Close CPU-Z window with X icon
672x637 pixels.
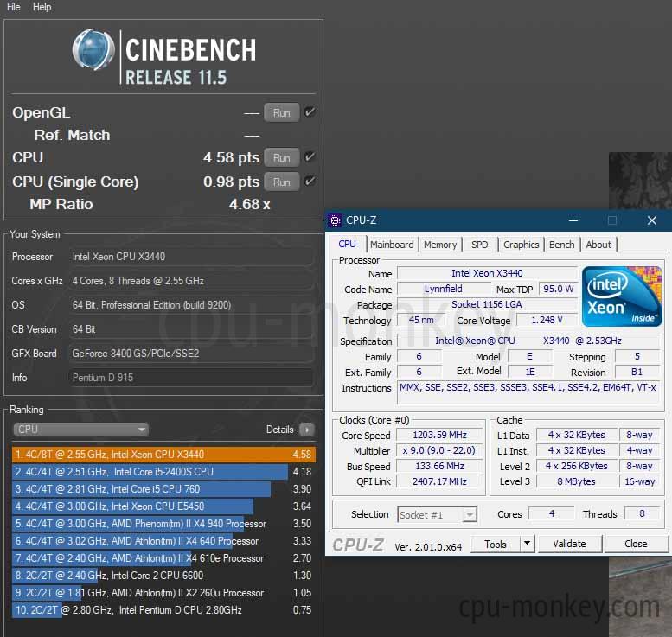tap(652, 220)
